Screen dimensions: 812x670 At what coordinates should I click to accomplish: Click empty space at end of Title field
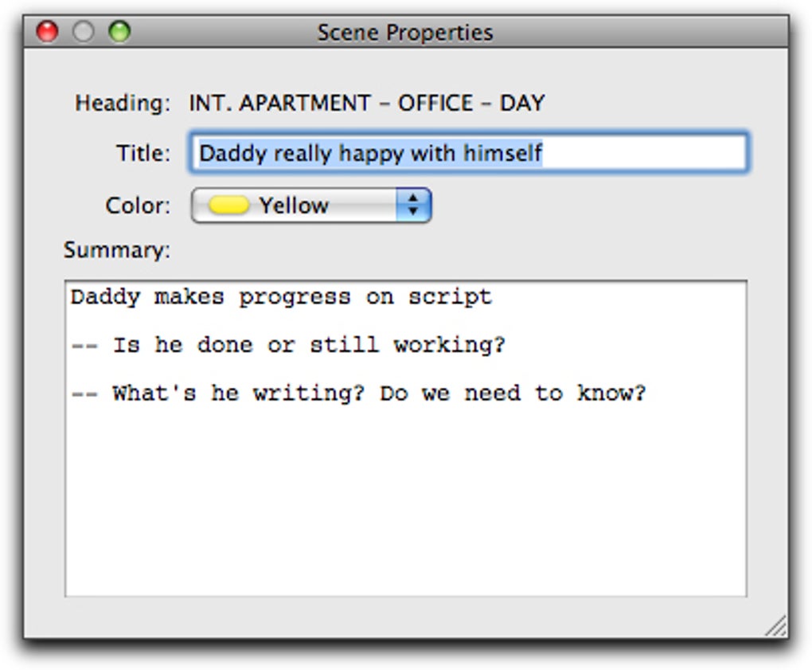point(645,153)
